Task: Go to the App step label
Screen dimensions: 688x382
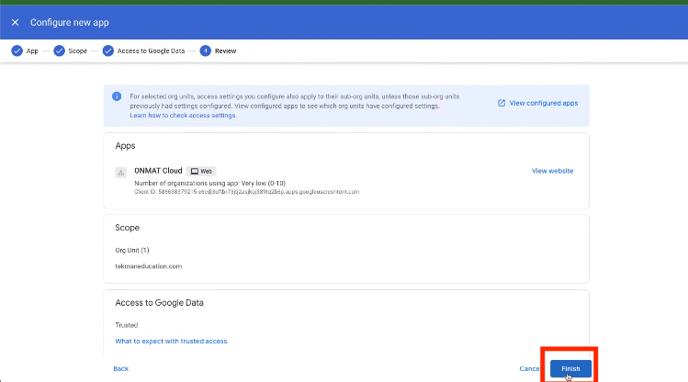Action: tap(32, 51)
